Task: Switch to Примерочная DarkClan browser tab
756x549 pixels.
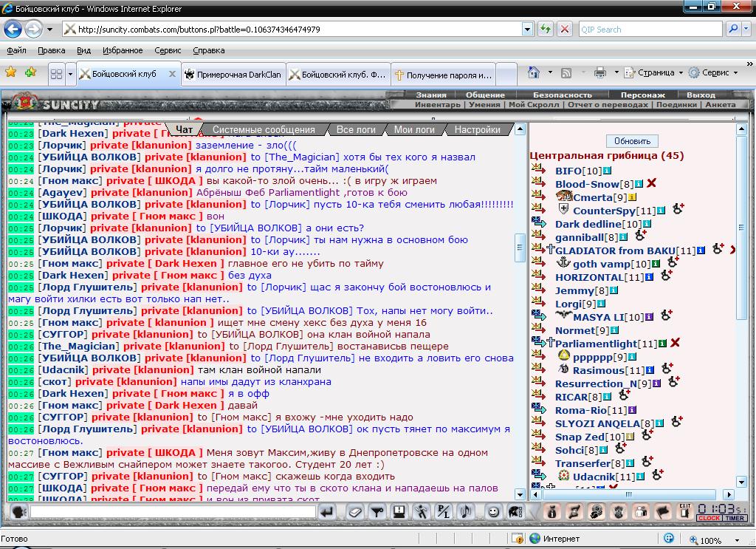Action: (x=233, y=75)
